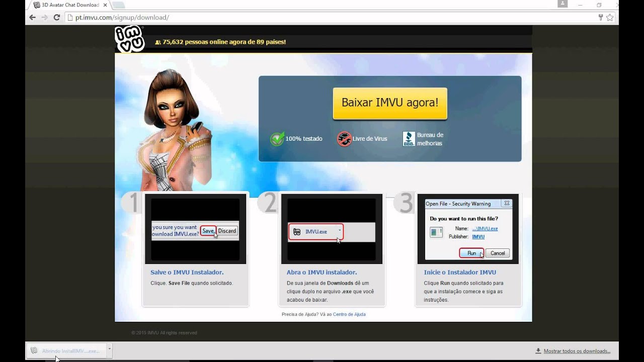Click the IMVU logo

129,39
